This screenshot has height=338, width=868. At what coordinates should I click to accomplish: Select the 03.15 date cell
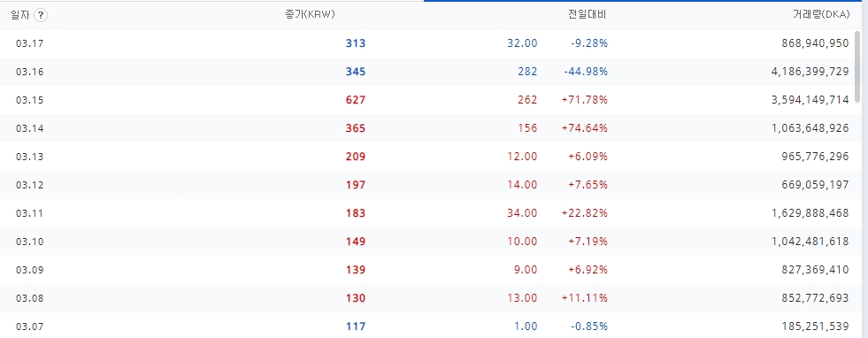click(x=30, y=100)
